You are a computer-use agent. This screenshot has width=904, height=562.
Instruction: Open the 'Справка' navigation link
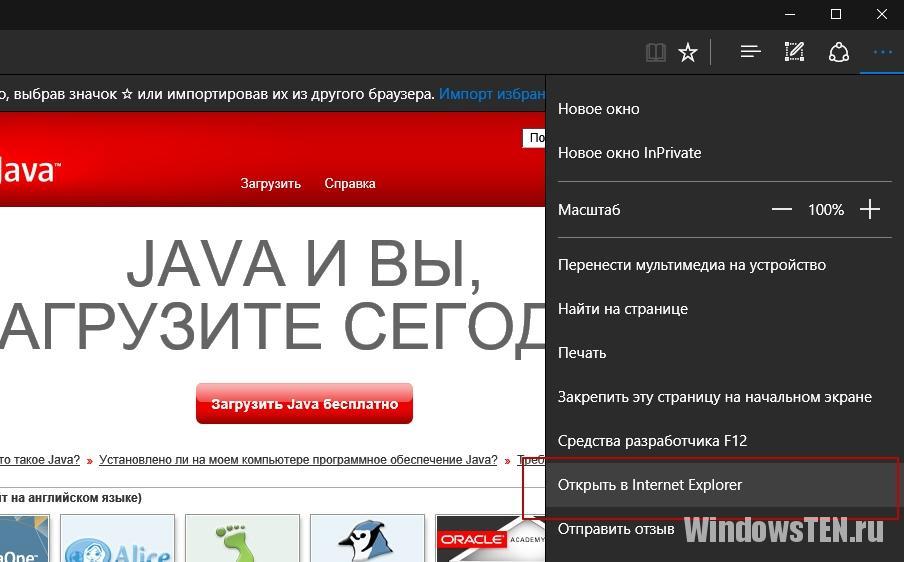tap(350, 183)
